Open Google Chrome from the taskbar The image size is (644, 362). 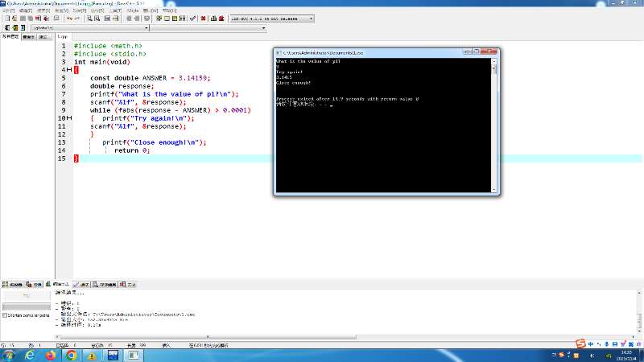tap(71, 356)
